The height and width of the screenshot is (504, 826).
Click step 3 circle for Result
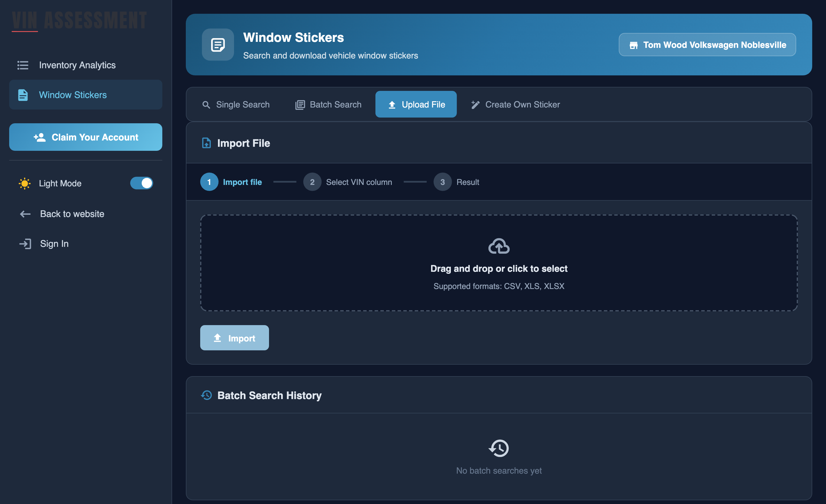(x=443, y=182)
